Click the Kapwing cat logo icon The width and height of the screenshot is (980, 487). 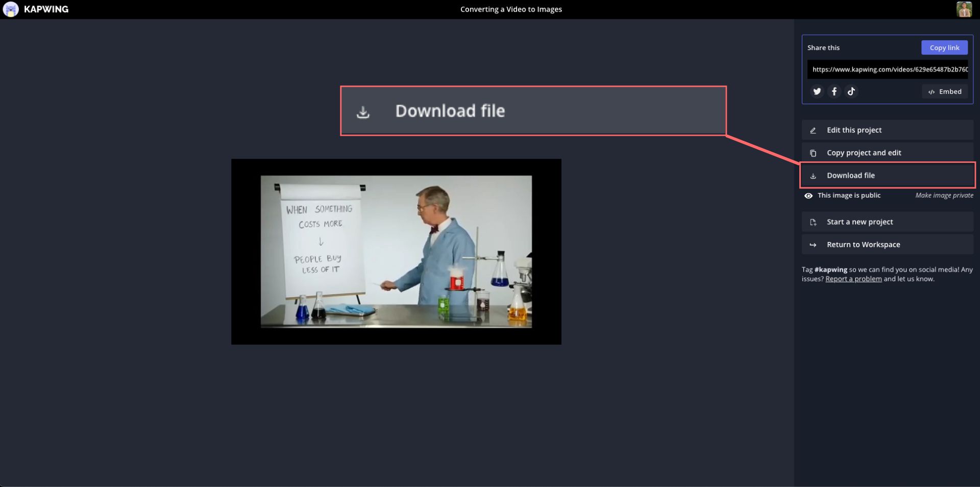[11, 9]
